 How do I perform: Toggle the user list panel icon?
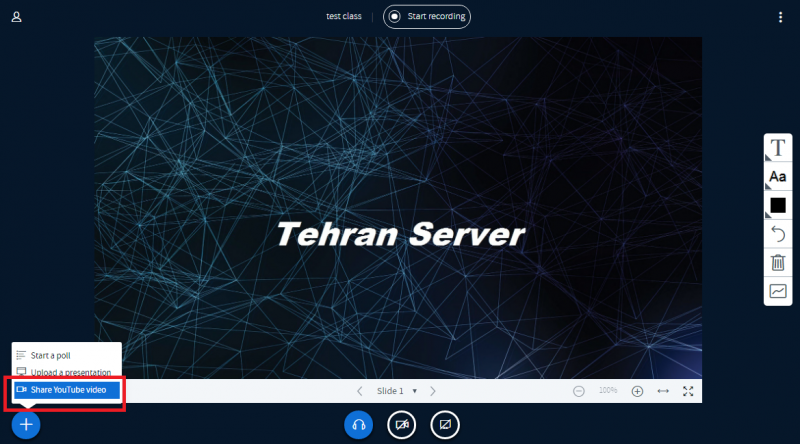coord(17,17)
